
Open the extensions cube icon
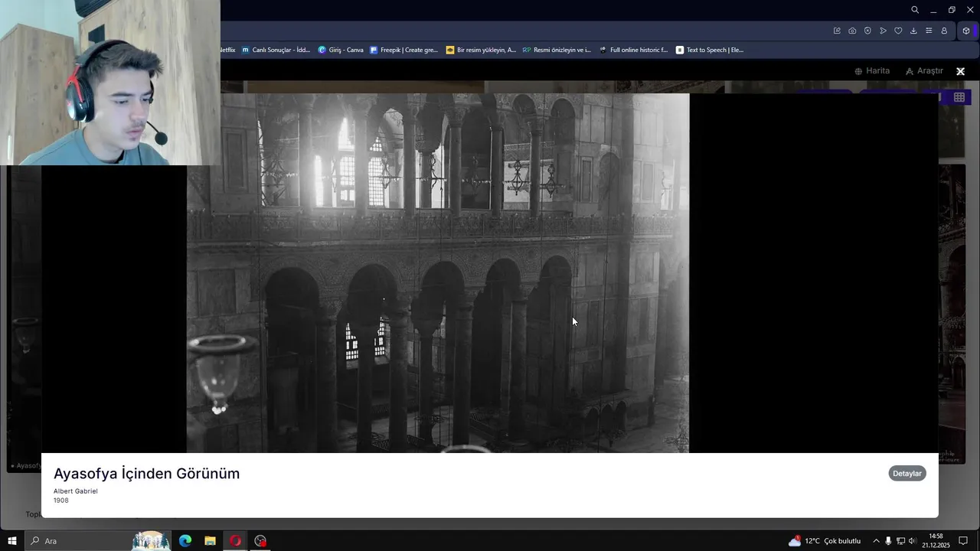tap(966, 31)
